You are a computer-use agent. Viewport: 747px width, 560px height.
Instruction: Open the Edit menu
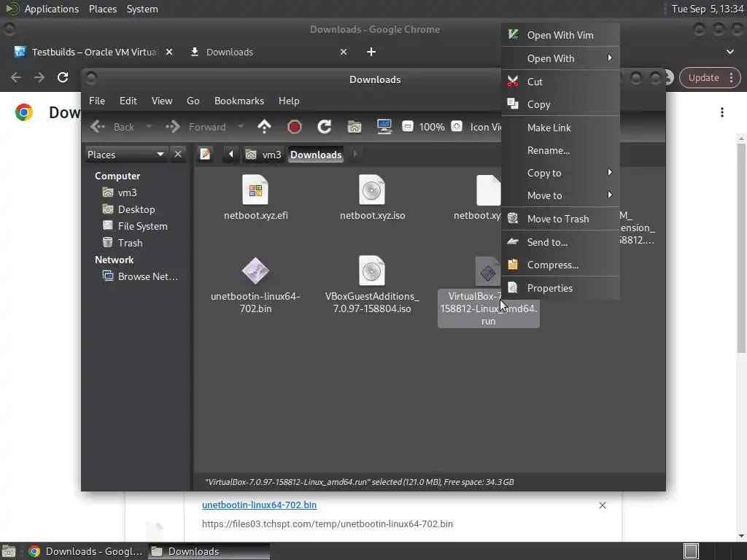128,101
